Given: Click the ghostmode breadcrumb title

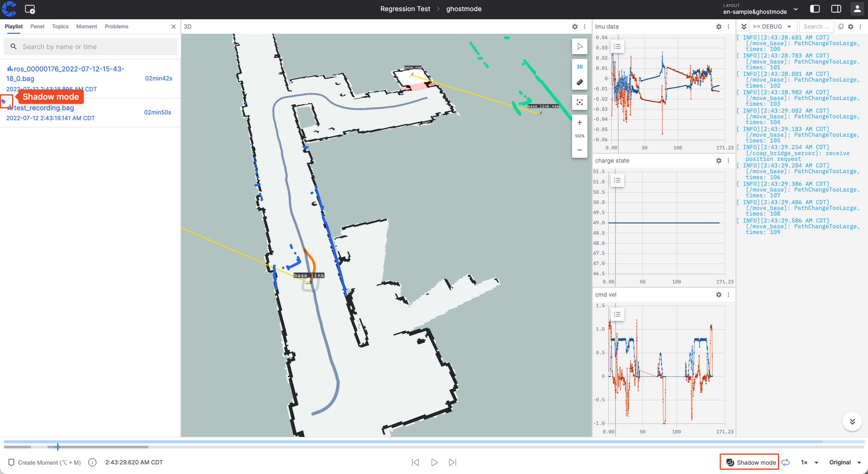Looking at the screenshot, I should pos(464,9).
